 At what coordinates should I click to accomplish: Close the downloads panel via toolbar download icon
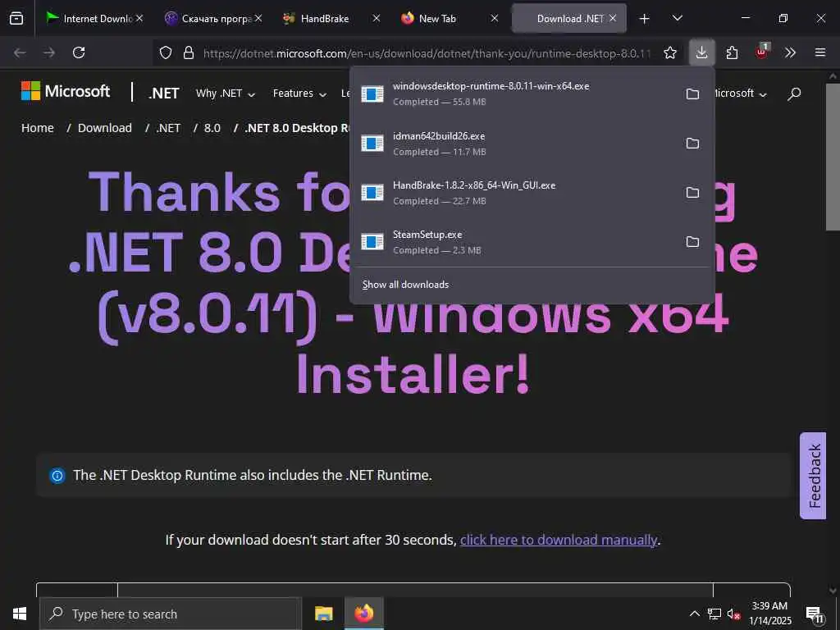pos(701,52)
